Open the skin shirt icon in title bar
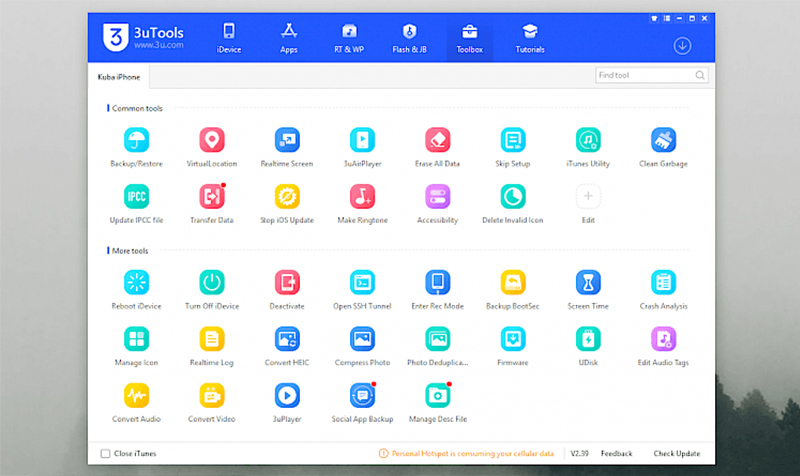800x476 pixels. pos(654,18)
